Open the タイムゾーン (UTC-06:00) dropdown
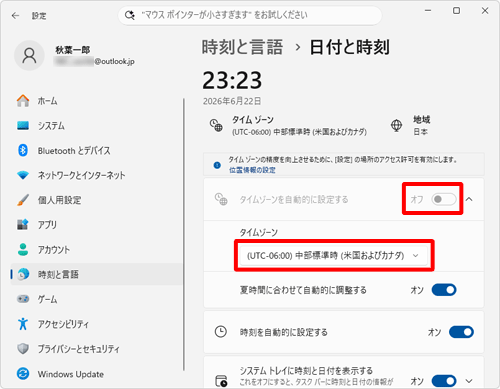The image size is (500, 389). (334, 256)
